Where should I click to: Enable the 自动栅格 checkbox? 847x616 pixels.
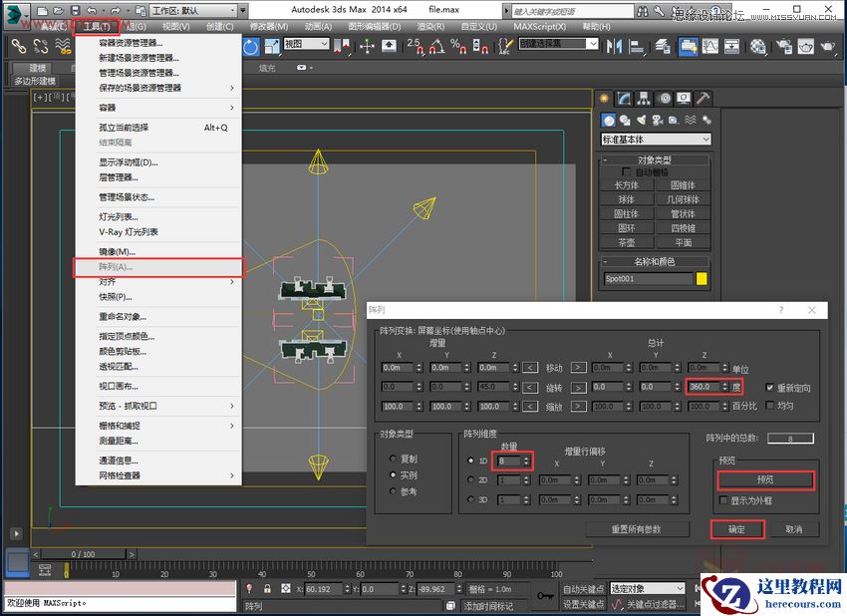(627, 171)
